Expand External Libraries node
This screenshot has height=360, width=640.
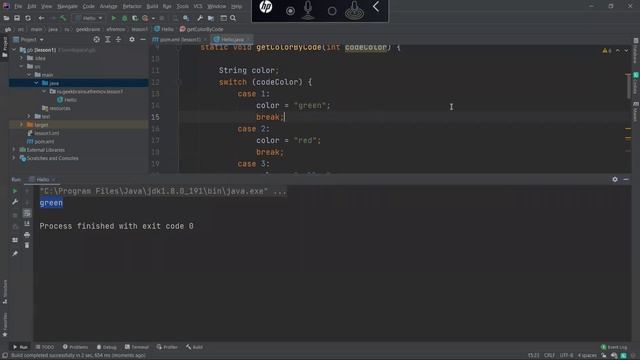14,150
